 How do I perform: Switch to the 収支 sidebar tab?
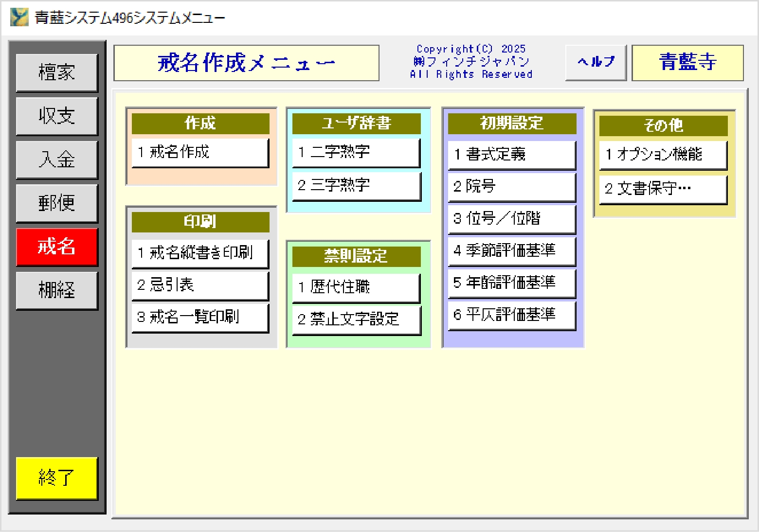click(57, 116)
